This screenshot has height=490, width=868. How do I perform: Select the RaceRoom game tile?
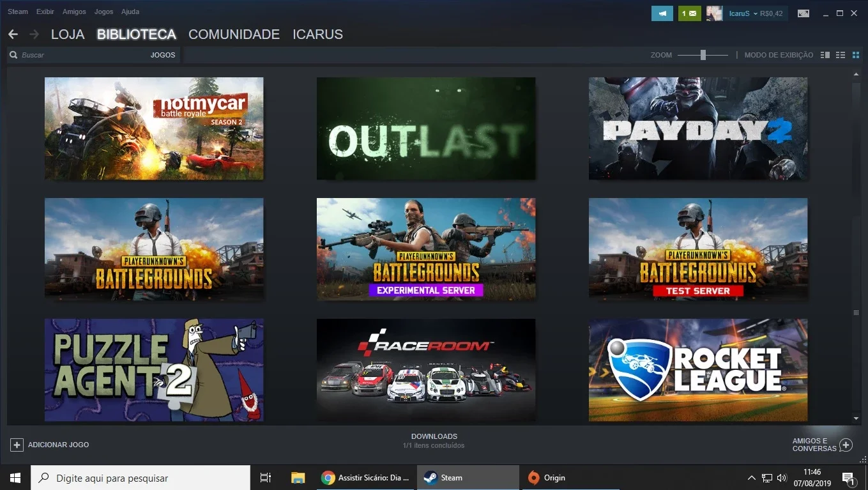(426, 370)
